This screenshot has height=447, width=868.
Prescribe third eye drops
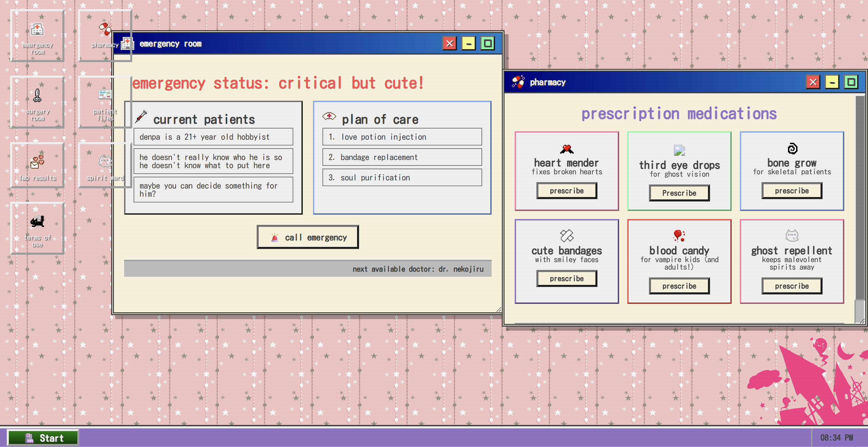click(679, 193)
